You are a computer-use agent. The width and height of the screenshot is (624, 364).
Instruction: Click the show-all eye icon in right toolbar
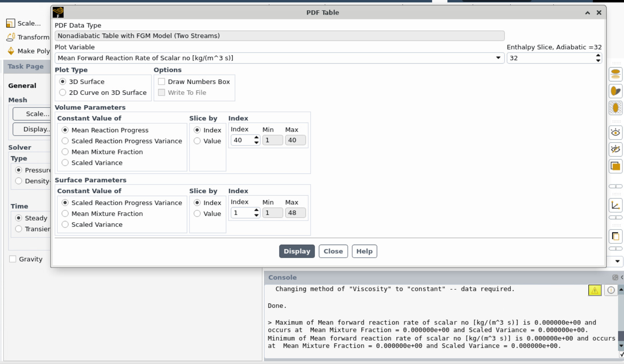click(x=615, y=133)
